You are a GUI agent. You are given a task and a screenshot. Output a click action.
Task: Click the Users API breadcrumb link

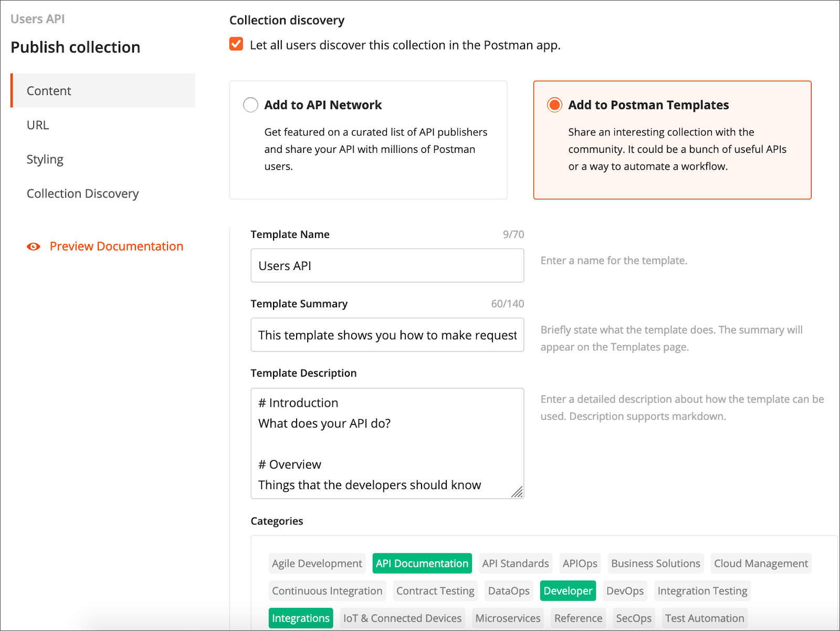38,19
